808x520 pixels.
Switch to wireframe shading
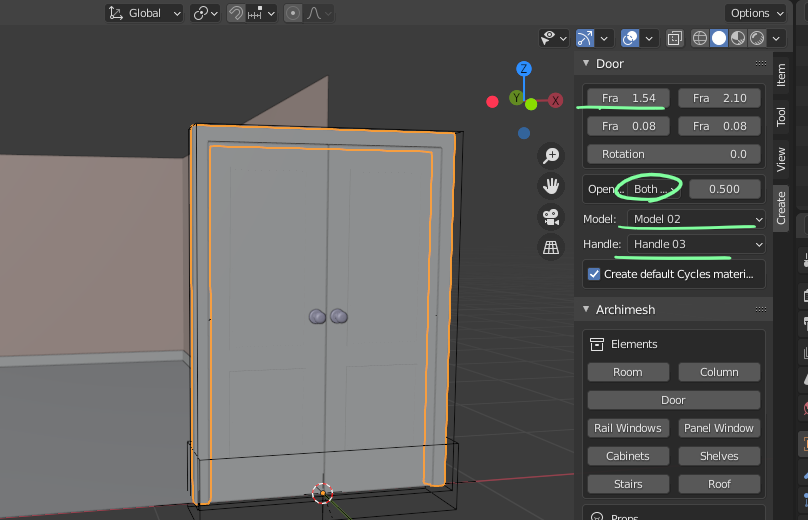[x=699, y=38]
